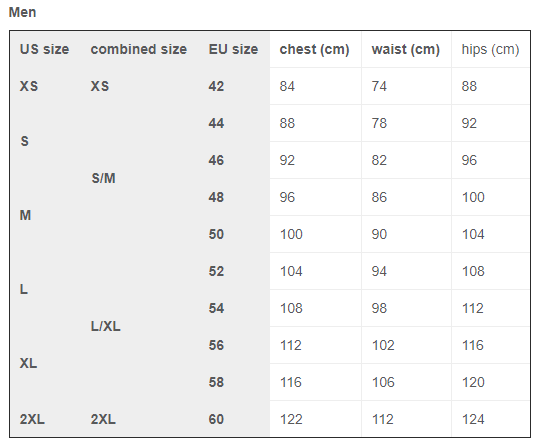Select hips value 116 for size 56
Screen dimensions: 540x446
click(472, 345)
